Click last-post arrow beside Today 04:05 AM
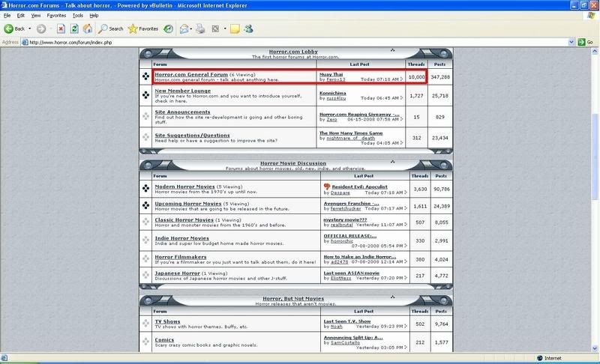 [401, 143]
